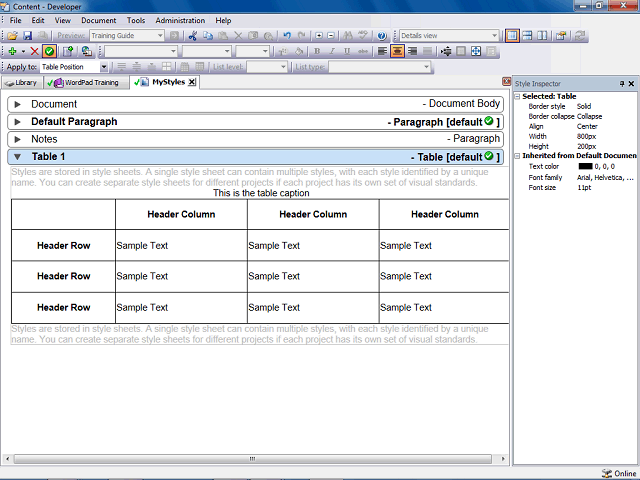This screenshot has width=640, height=480.
Task: Click the horizontal scrollbar thumb
Action: 253,459
